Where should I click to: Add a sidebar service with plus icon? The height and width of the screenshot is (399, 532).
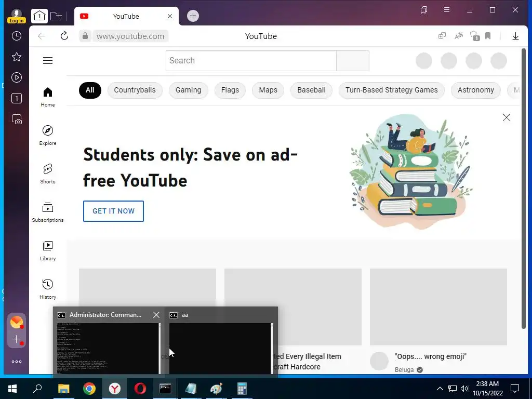16,339
